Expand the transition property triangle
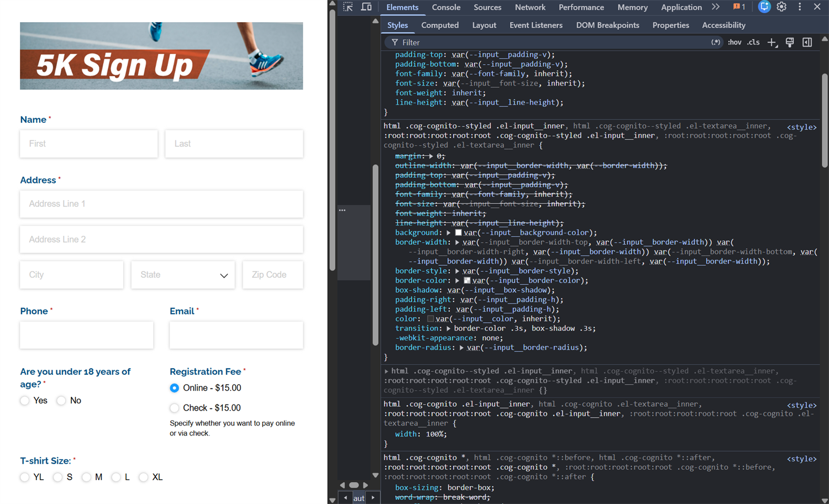 click(x=449, y=328)
